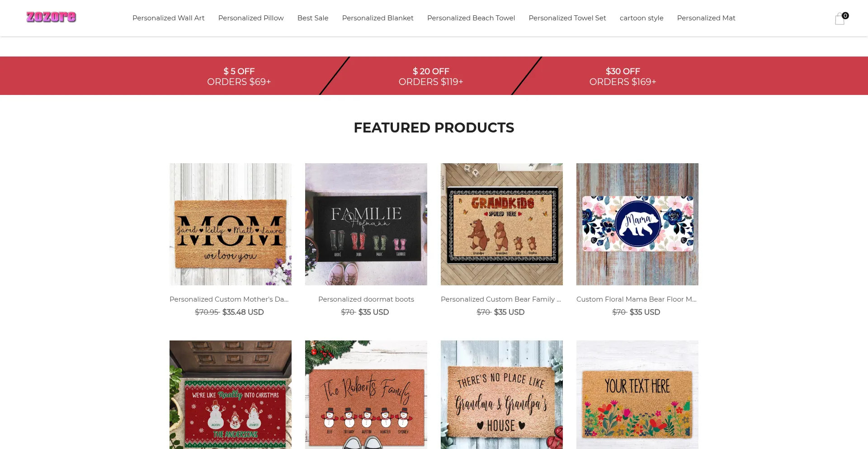
Task: Open Personalized Towel Set page
Action: click(x=567, y=18)
